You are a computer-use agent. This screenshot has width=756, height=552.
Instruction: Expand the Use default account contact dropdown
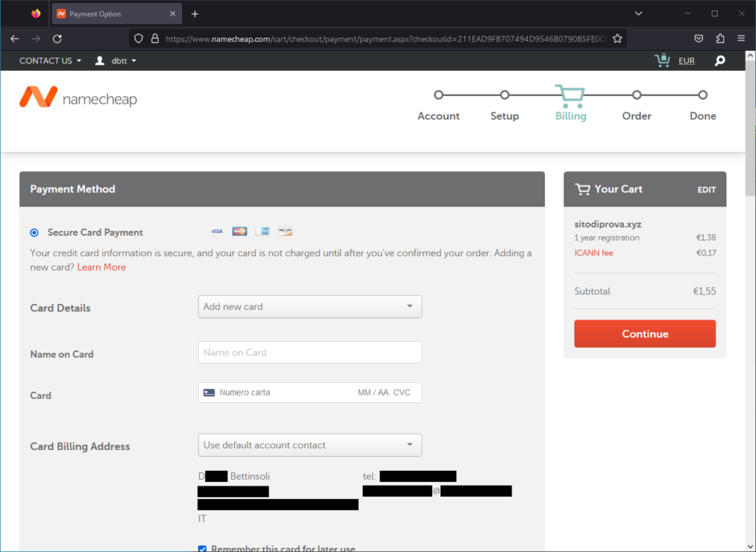coord(310,445)
